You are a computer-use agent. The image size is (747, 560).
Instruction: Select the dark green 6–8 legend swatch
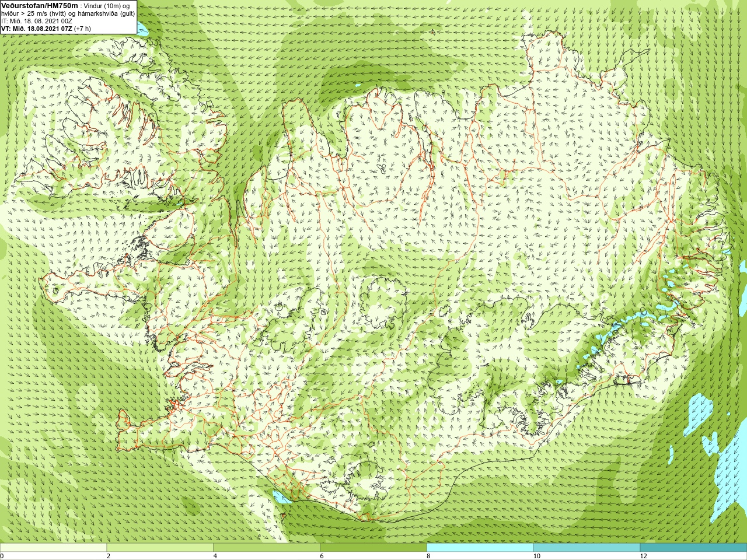373,548
